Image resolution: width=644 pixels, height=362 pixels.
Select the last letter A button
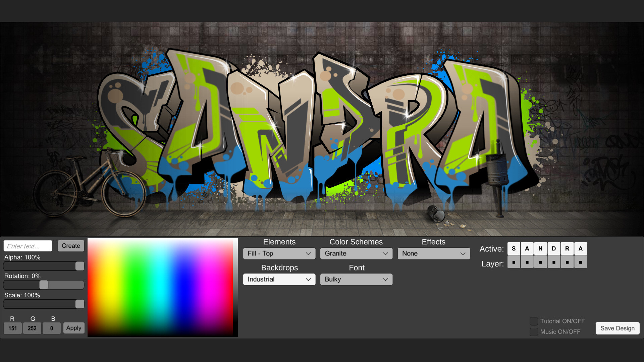581,248
